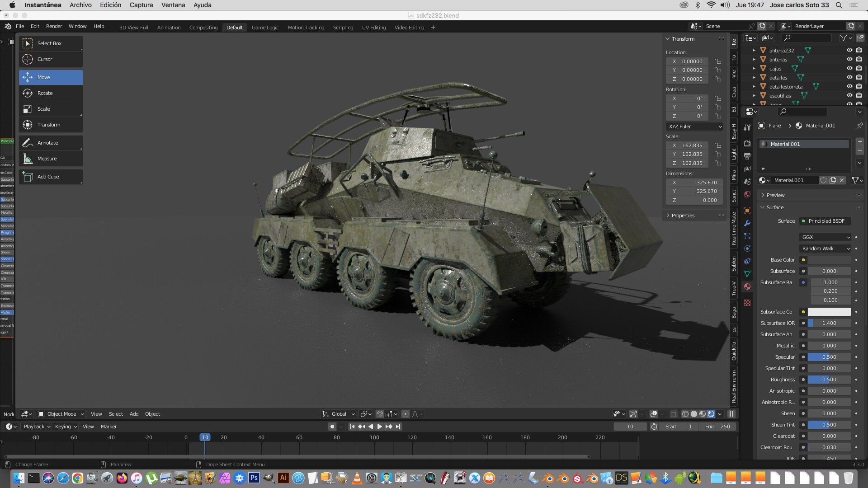This screenshot has height=488, width=868.
Task: Open the Modifier properties wrench tab
Action: 747,223
